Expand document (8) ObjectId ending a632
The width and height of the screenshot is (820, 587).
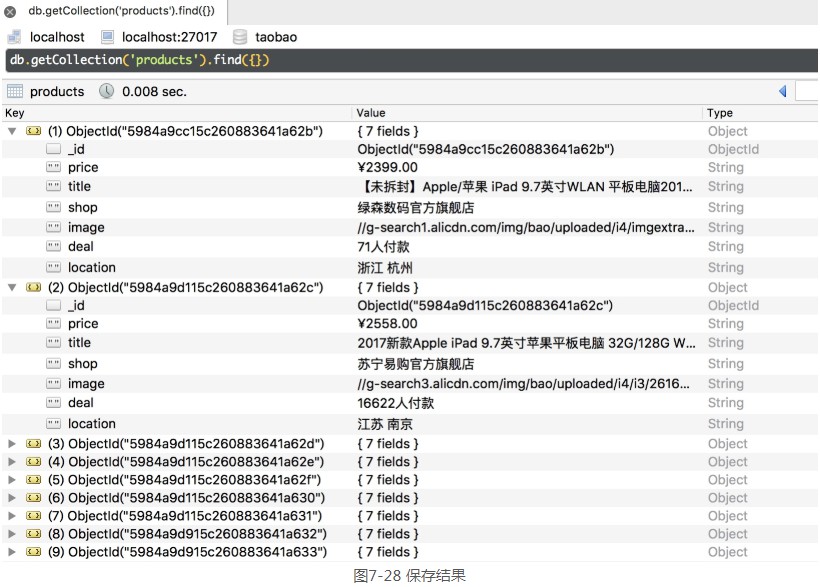[x=12, y=534]
